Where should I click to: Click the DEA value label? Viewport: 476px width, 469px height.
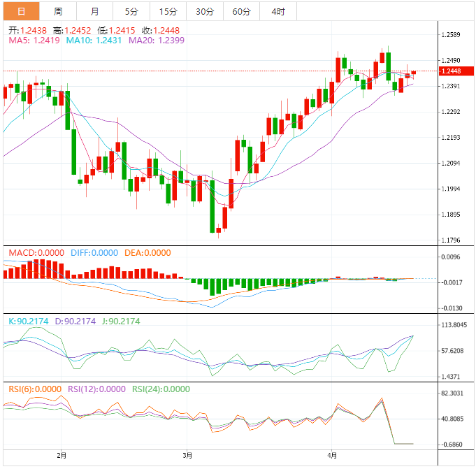click(x=147, y=252)
